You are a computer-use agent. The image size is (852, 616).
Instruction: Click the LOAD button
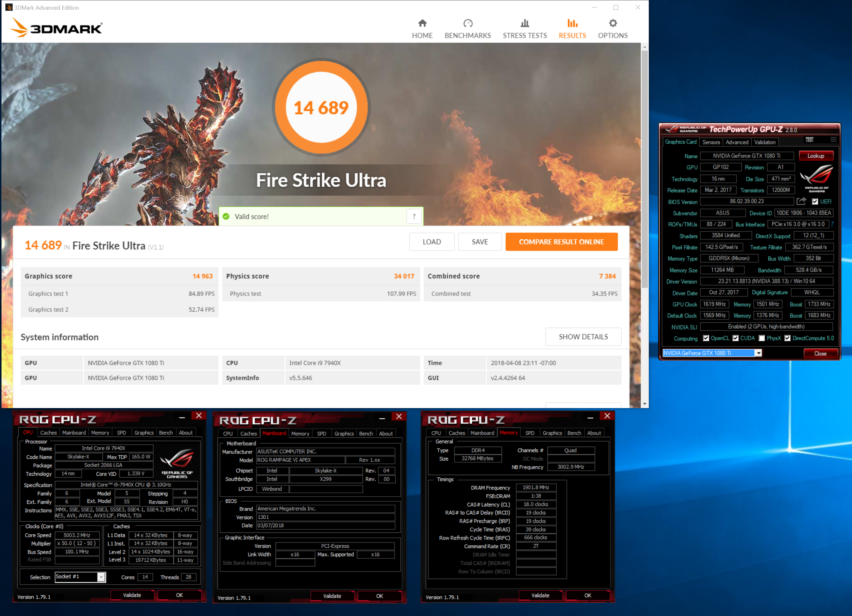432,242
